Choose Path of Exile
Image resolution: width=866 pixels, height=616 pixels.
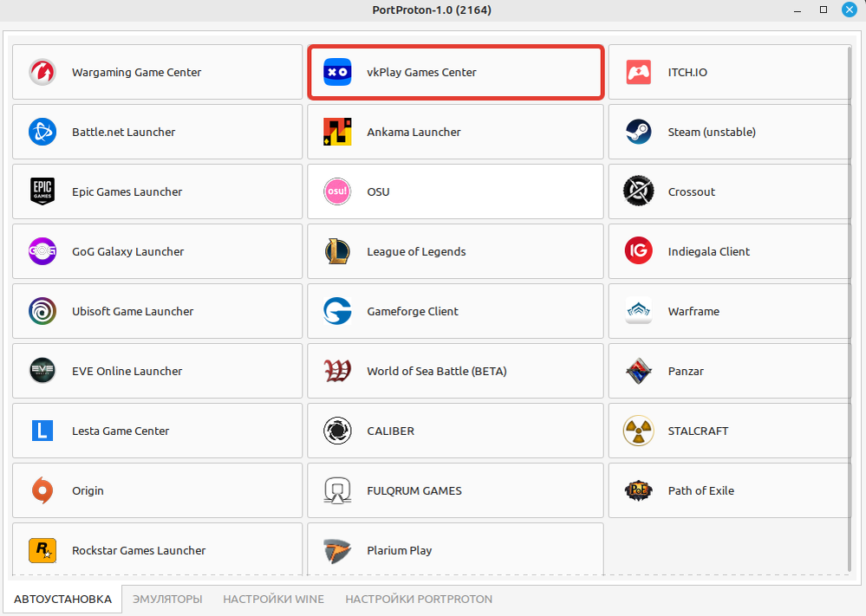pos(729,490)
